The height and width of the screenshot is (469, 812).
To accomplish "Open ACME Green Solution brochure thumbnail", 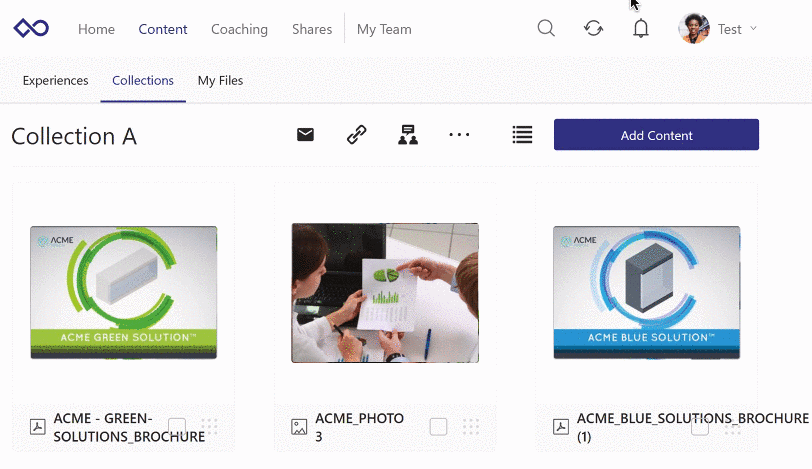I will point(123,292).
